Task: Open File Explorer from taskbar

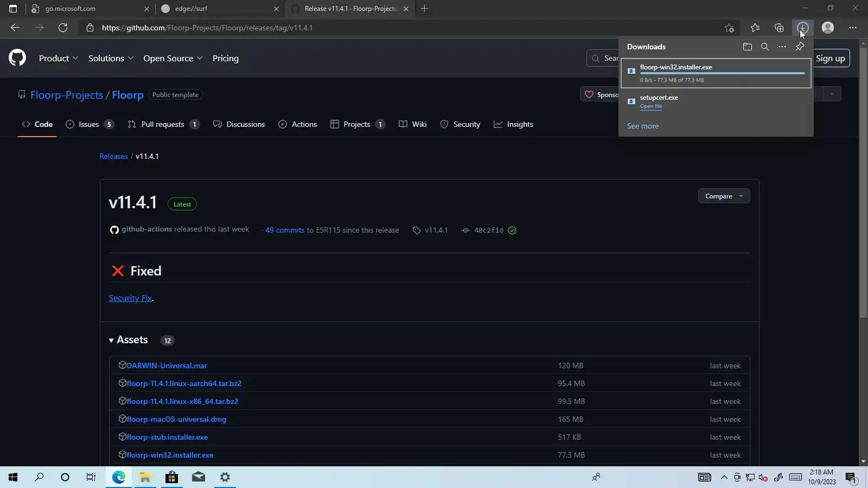Action: click(145, 477)
